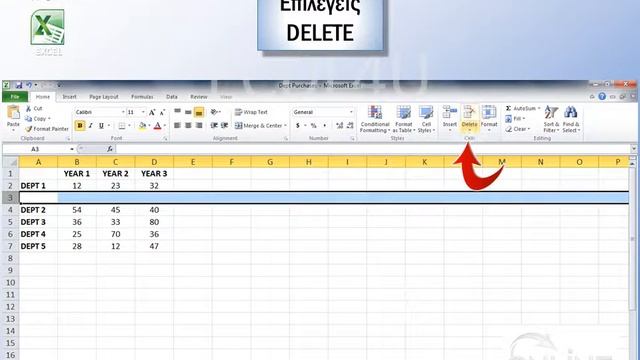Open Sort & Filter
Screen dimensions: 640x360
click(x=551, y=119)
